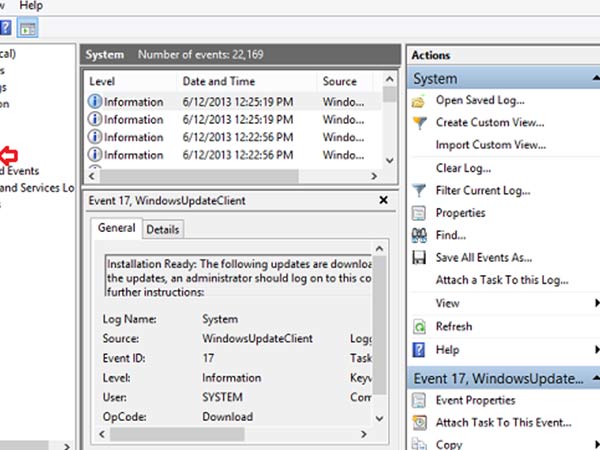Click the Filter Current Log funnel icon
600x450 pixels.
(419, 191)
